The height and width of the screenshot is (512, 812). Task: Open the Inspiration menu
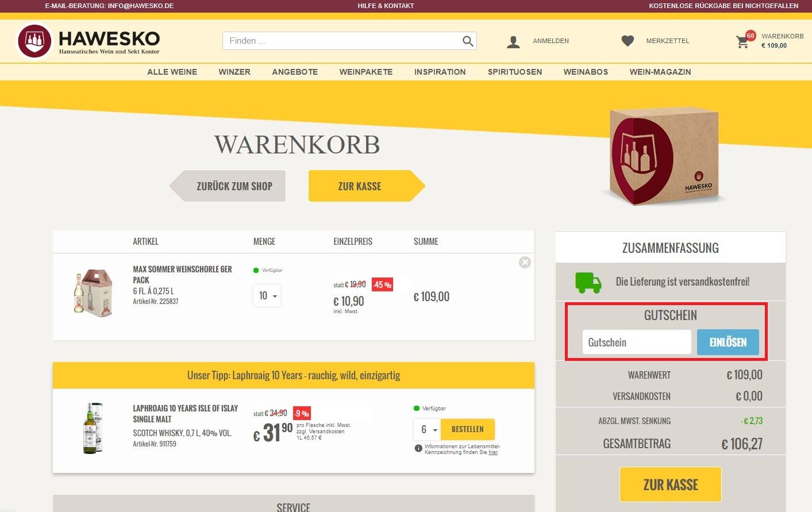440,72
